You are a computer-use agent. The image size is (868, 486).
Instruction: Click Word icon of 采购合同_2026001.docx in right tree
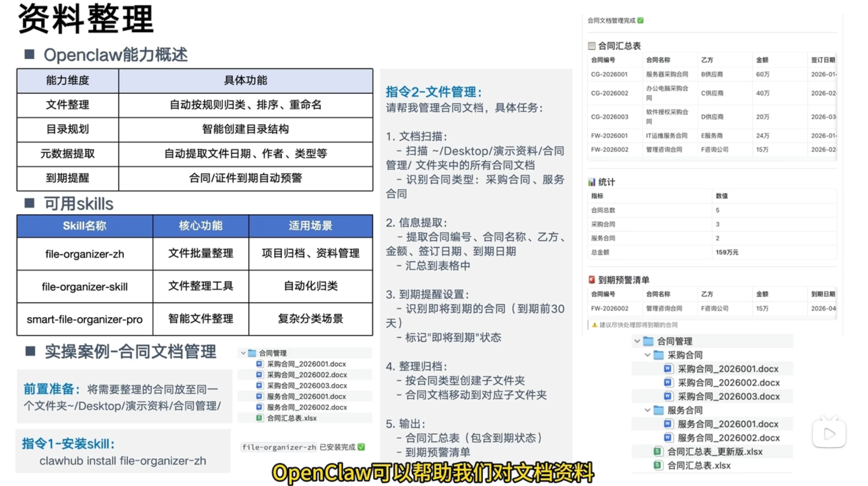tap(668, 369)
